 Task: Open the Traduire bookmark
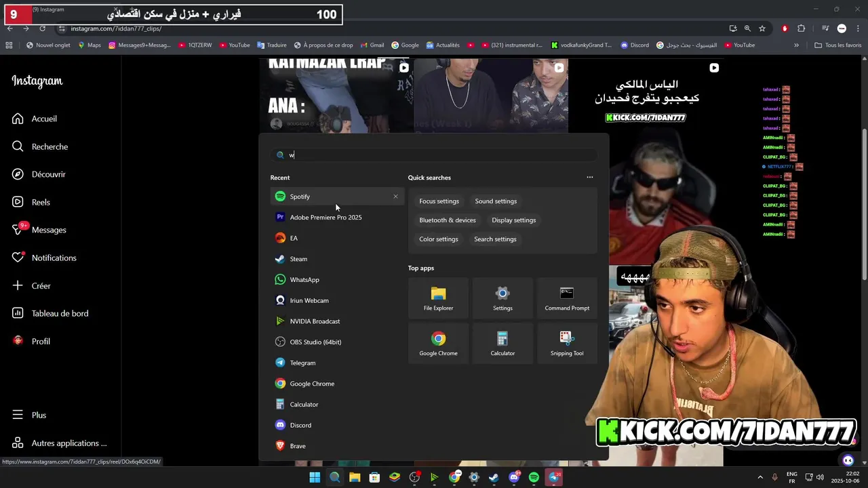tap(271, 45)
